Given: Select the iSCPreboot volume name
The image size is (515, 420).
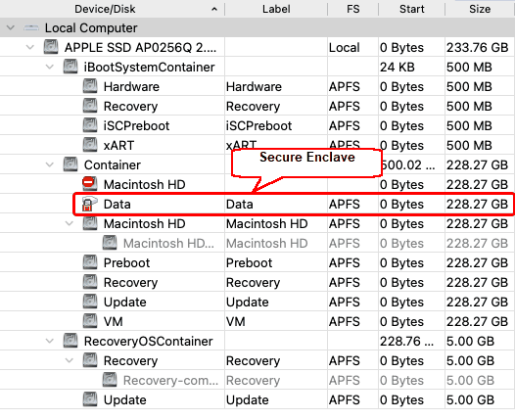Looking at the screenshot, I should pyautogui.click(x=136, y=125).
